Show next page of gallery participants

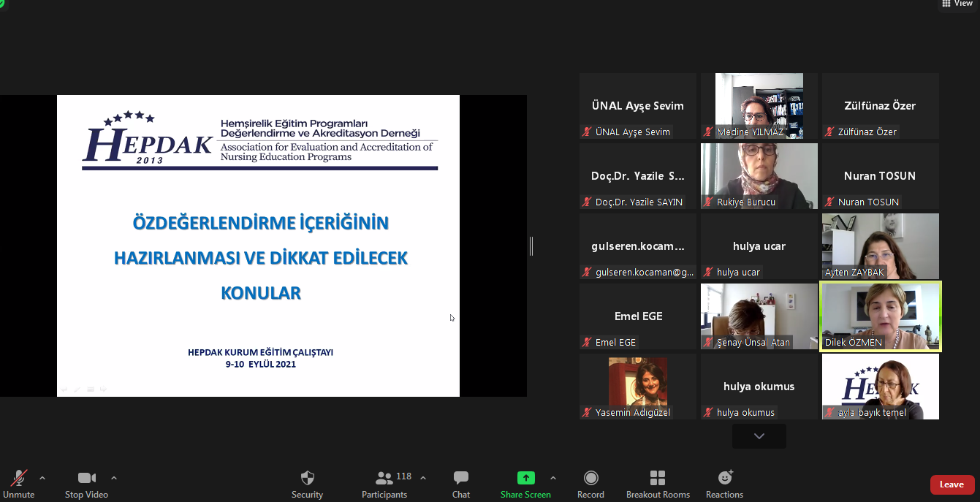click(759, 436)
